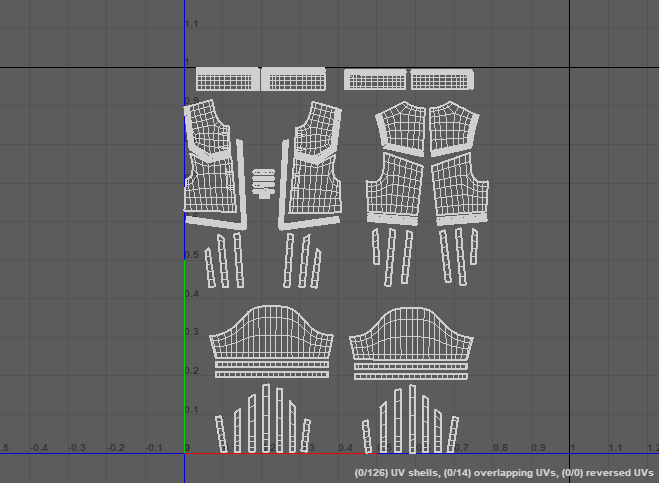Click the -0.4 label on the horizontal axis
The width and height of the screenshot is (659, 483).
(38, 449)
